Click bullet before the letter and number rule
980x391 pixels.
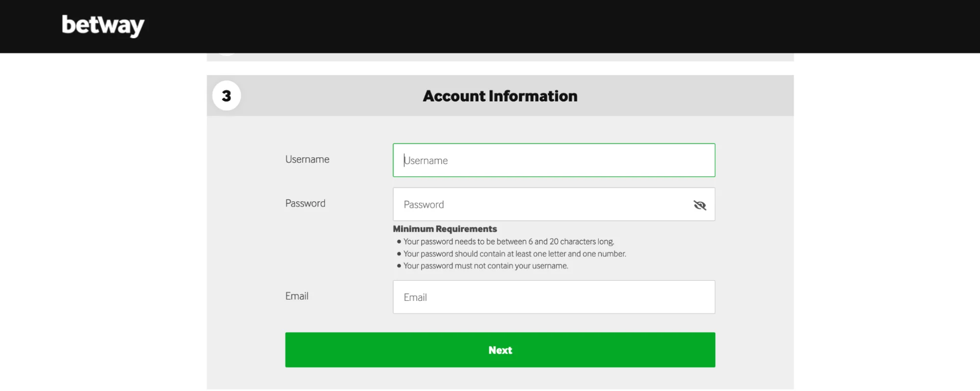click(x=399, y=254)
